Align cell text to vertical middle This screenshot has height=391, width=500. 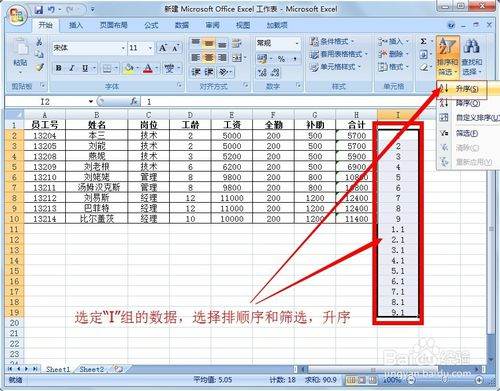pyautogui.click(x=209, y=43)
